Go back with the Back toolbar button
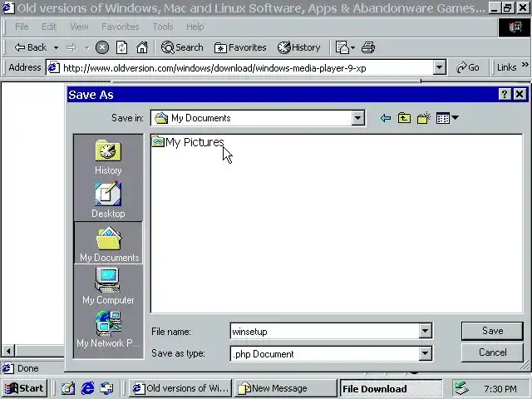Image resolution: width=532 pixels, height=399 pixels. coord(31,47)
